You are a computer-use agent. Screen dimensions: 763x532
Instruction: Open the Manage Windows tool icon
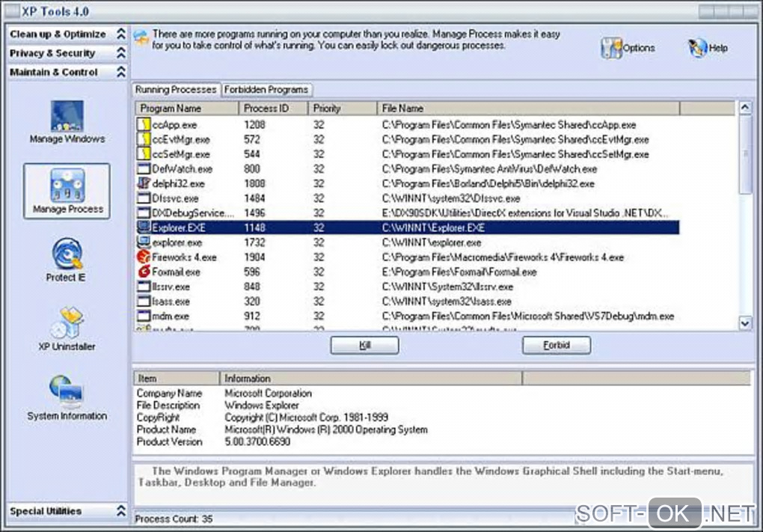(67, 115)
